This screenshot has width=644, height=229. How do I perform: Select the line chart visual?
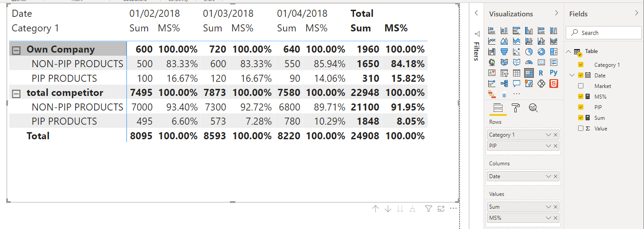[x=491, y=41]
